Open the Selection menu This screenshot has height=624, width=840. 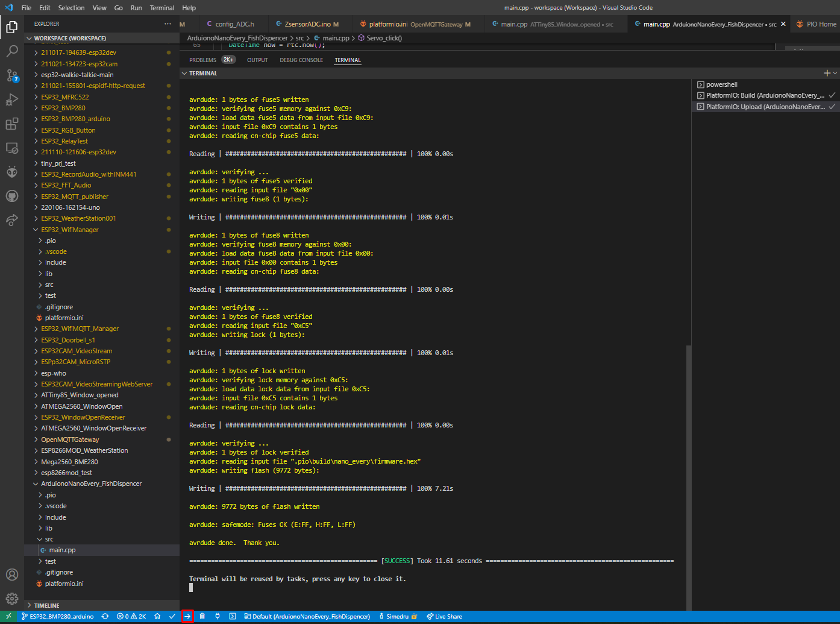click(x=71, y=8)
